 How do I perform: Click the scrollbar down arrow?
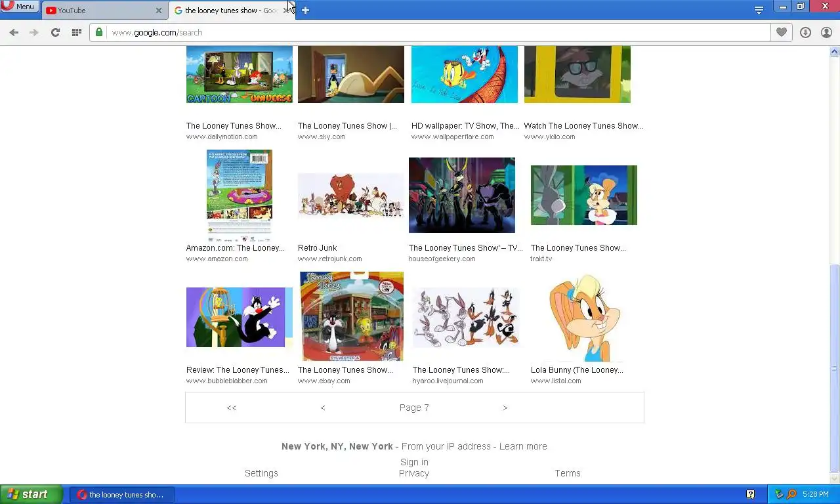coord(835,479)
